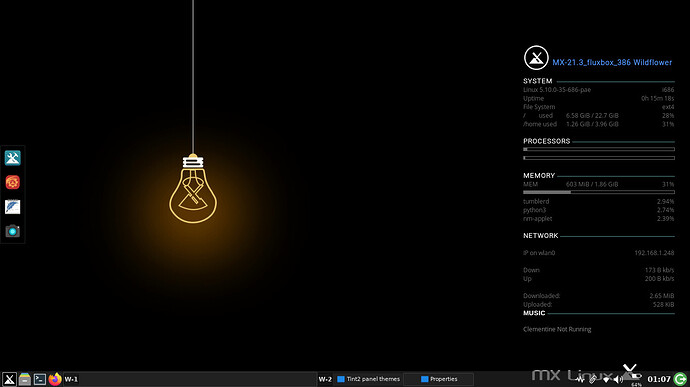This screenshot has height=387, width=690.
Task: Click the 6.58 GiB / 22.7 GiB root usage
Action: click(592, 115)
